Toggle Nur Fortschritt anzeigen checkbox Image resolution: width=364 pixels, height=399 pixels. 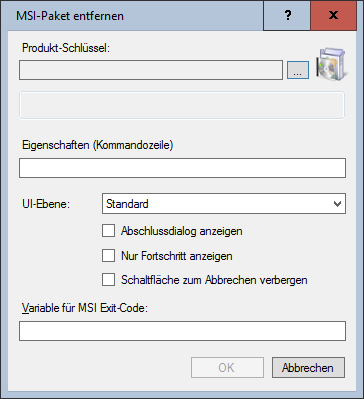pos(109,256)
